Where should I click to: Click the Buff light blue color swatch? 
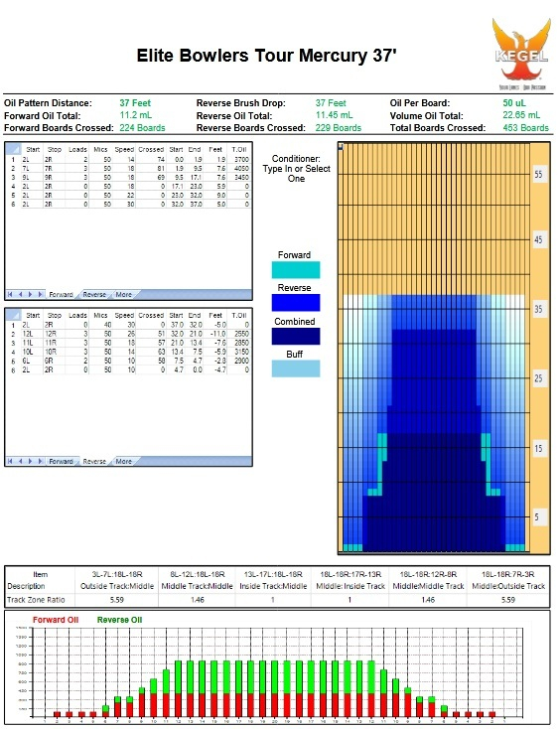tap(296, 368)
